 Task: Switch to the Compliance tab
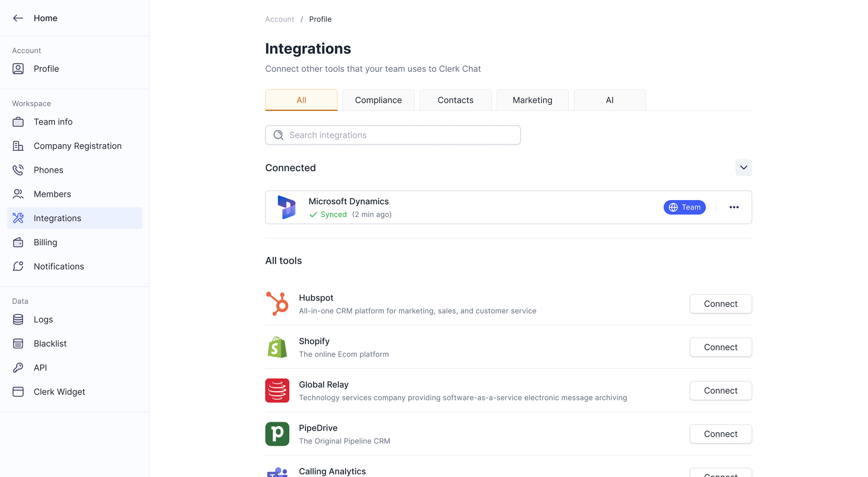(x=378, y=100)
